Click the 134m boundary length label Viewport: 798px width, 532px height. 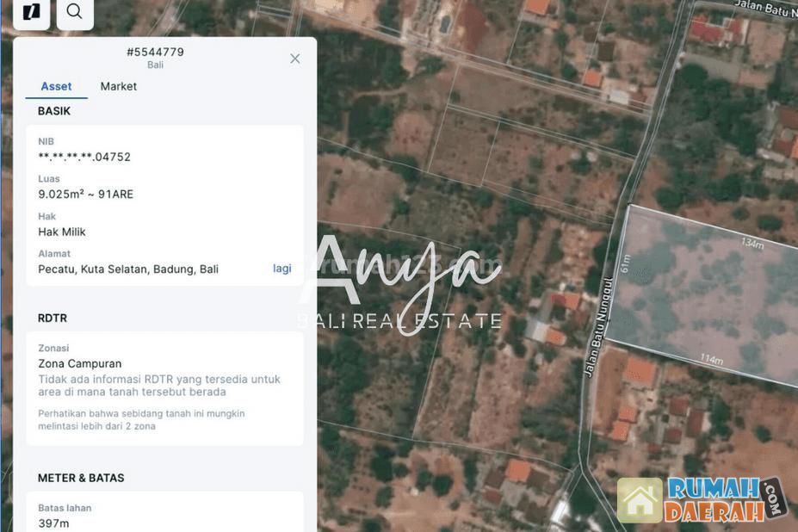[752, 244]
